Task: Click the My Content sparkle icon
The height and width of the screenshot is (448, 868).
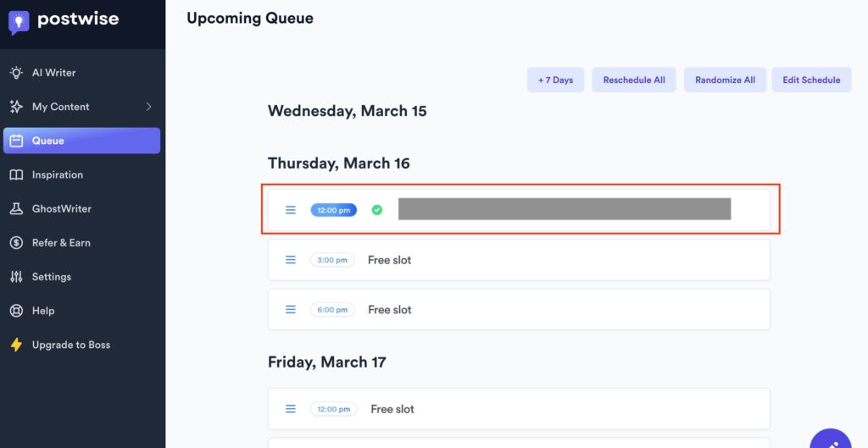Action: tap(16, 107)
